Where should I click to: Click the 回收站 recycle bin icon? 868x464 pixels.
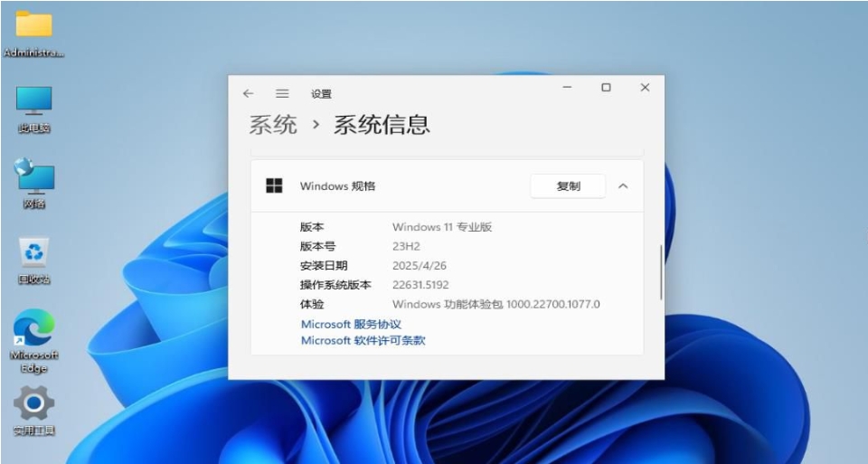tap(34, 252)
